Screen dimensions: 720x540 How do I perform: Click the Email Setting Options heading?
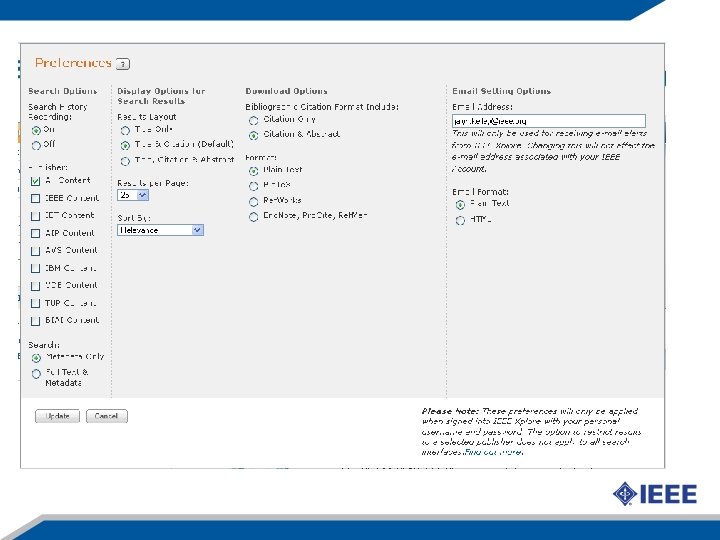[x=501, y=91]
